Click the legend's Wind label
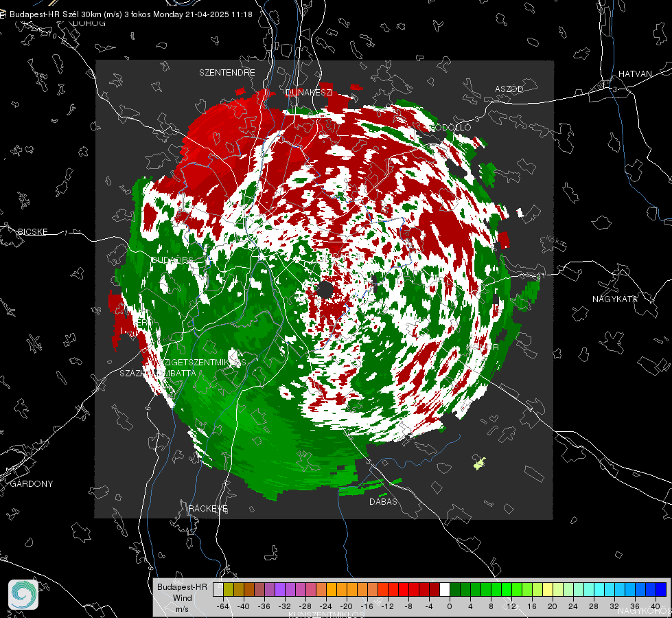Screen dimensions: 672x618 pyautogui.click(x=182, y=598)
